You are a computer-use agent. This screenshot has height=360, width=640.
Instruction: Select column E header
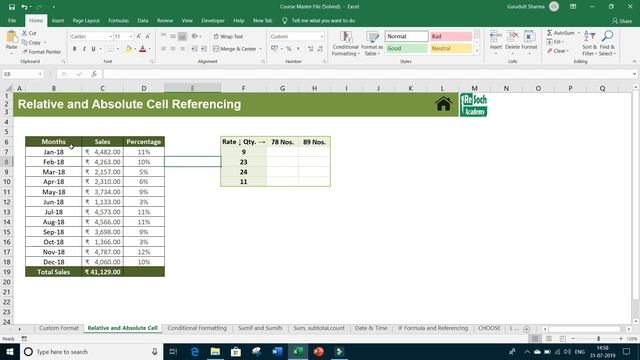pos(193,88)
